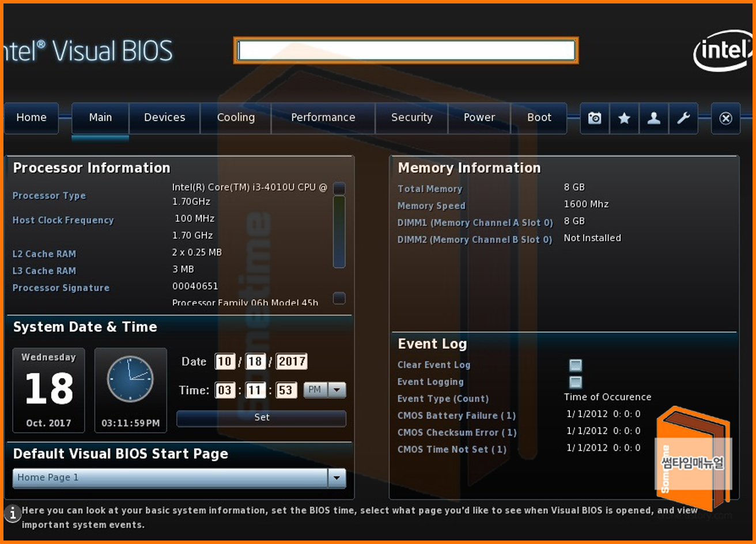Click the scroll up button in Processor Information

coord(339,188)
